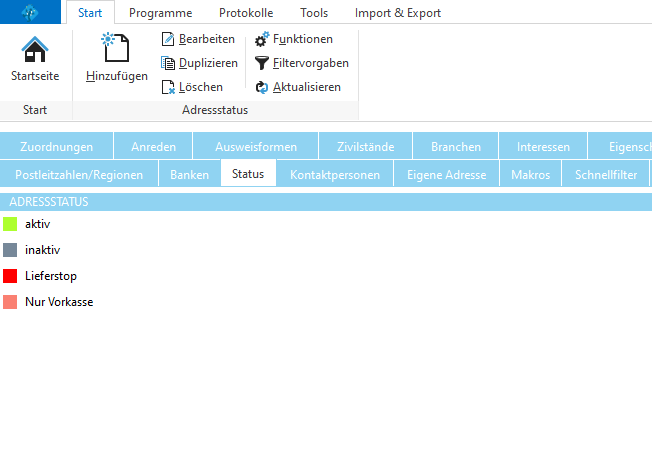This screenshot has height=451, width=652.
Task: Click the green swatch next to aktiv
Action: 10,224
